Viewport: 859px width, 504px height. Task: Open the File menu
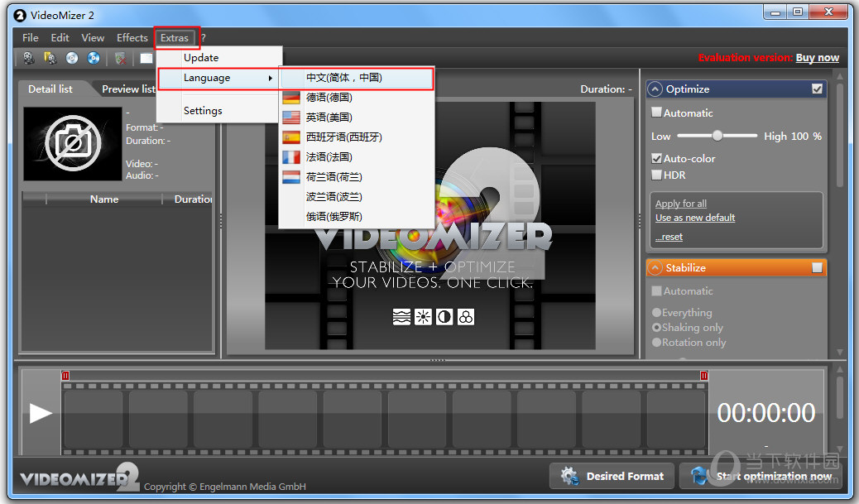click(30, 38)
